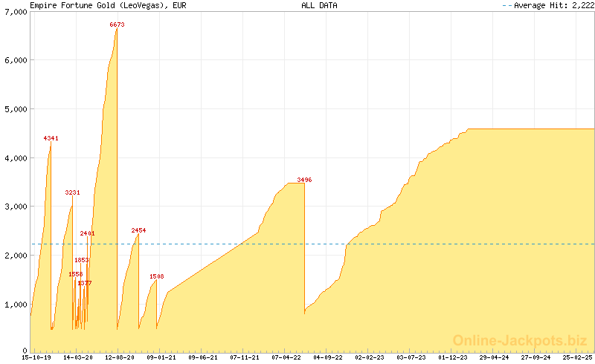Select the 4341 peak label
Screen dimensions: 595x364
coord(51,138)
